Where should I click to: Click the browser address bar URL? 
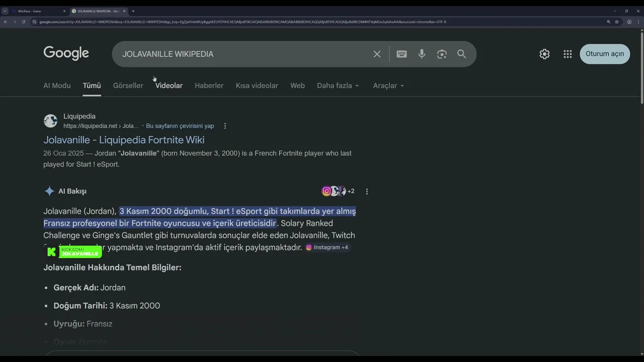(x=243, y=22)
